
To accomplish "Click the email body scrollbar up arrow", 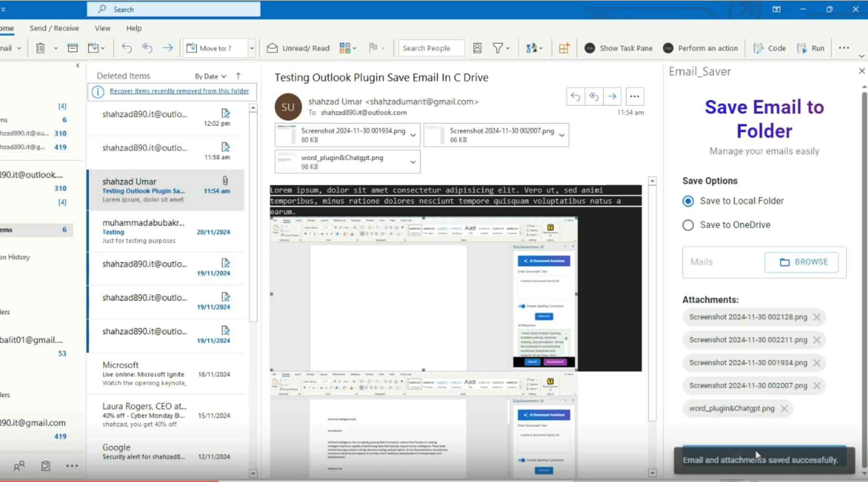I will click(x=653, y=181).
